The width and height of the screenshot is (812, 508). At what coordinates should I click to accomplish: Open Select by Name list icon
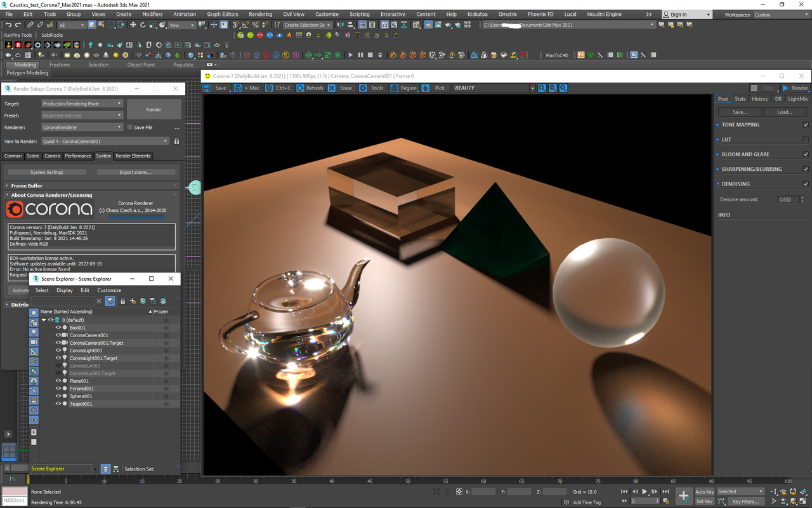pos(102,25)
